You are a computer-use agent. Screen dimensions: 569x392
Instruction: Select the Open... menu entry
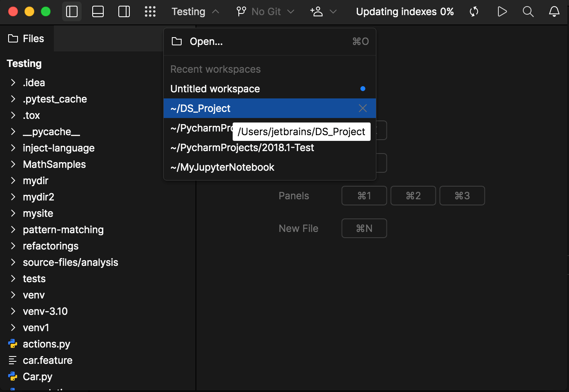[x=206, y=41]
